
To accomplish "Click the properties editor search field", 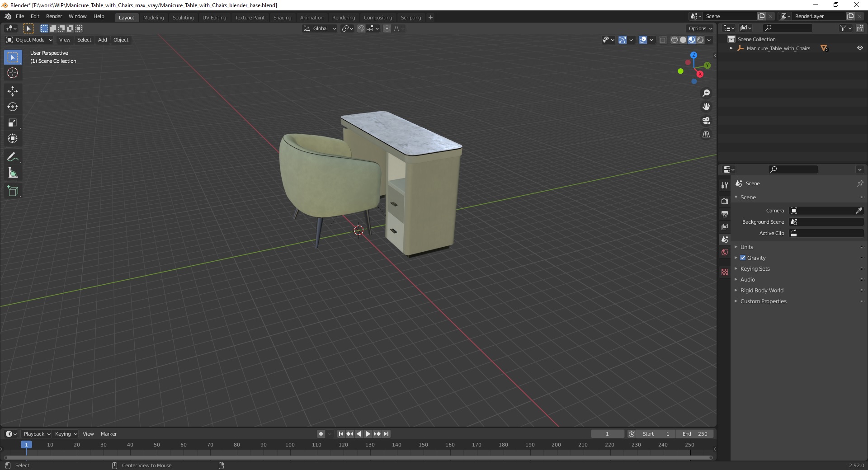I will click(x=793, y=169).
